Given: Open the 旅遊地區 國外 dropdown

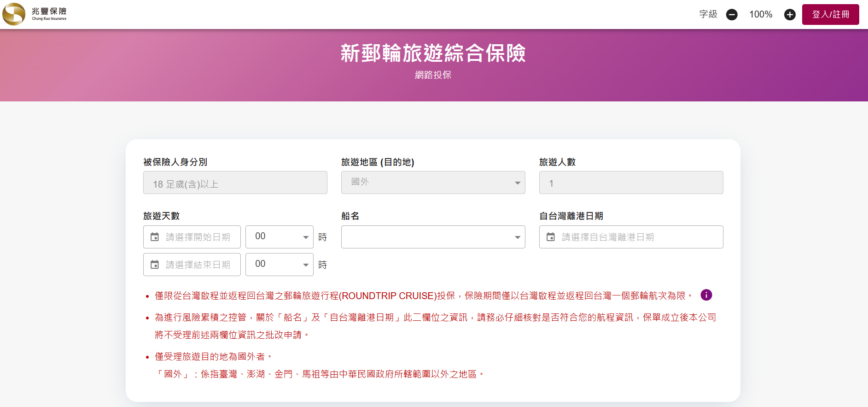Looking at the screenshot, I should [433, 183].
